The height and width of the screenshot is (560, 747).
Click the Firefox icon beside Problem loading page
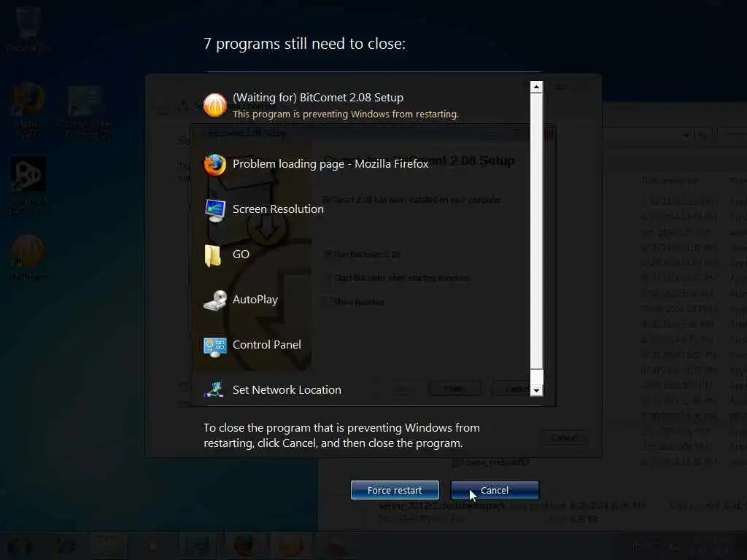[215, 164]
